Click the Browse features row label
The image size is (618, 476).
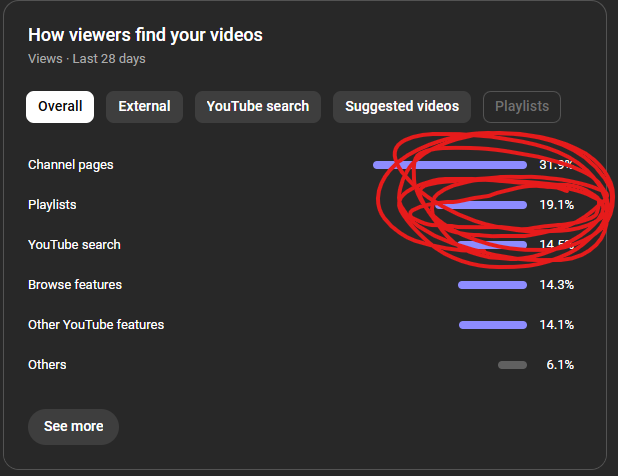[75, 285]
